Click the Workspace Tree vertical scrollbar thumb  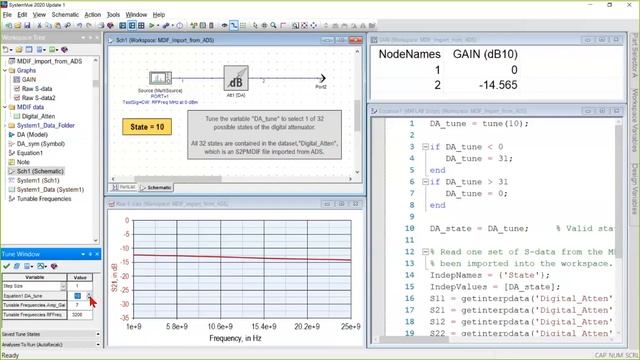coord(96,84)
